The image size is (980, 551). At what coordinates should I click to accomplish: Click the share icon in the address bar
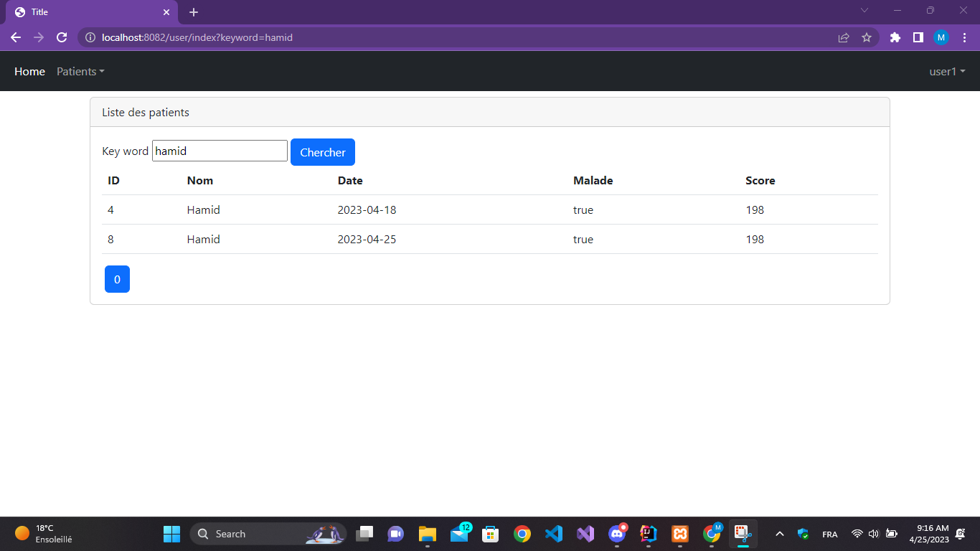(844, 37)
